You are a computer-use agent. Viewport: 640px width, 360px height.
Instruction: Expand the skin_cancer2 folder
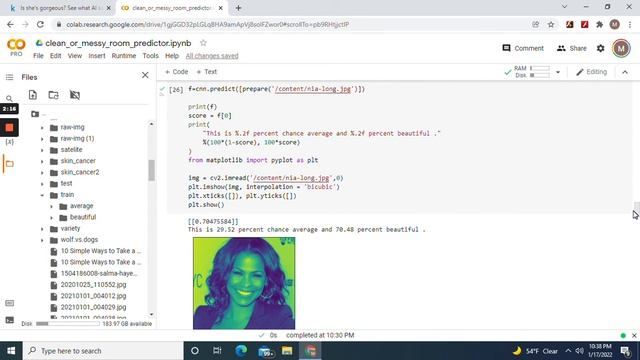point(42,173)
